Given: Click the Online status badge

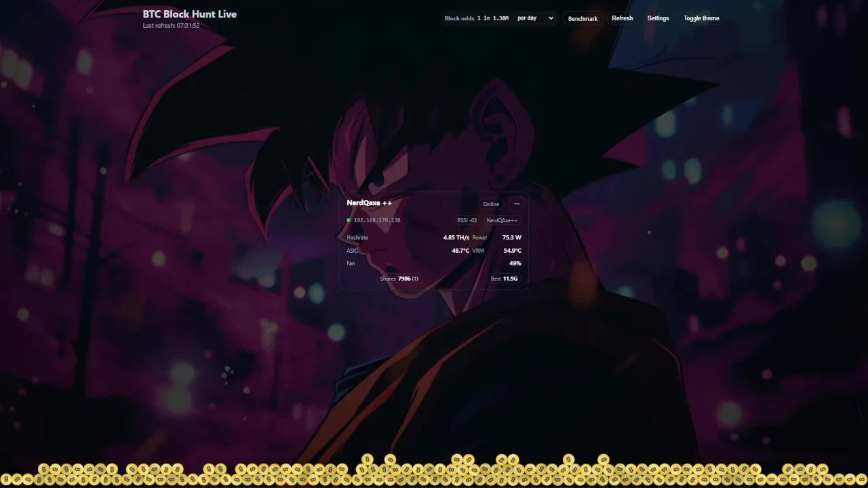Looking at the screenshot, I should click(491, 204).
